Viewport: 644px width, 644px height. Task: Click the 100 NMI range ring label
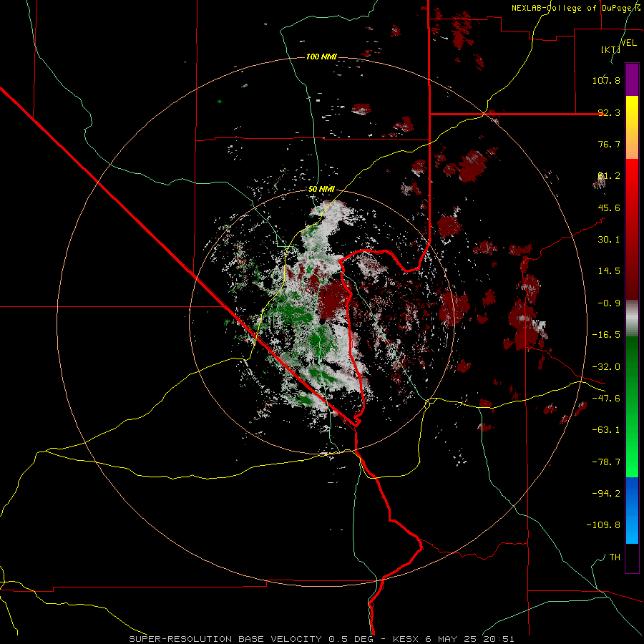(321, 57)
